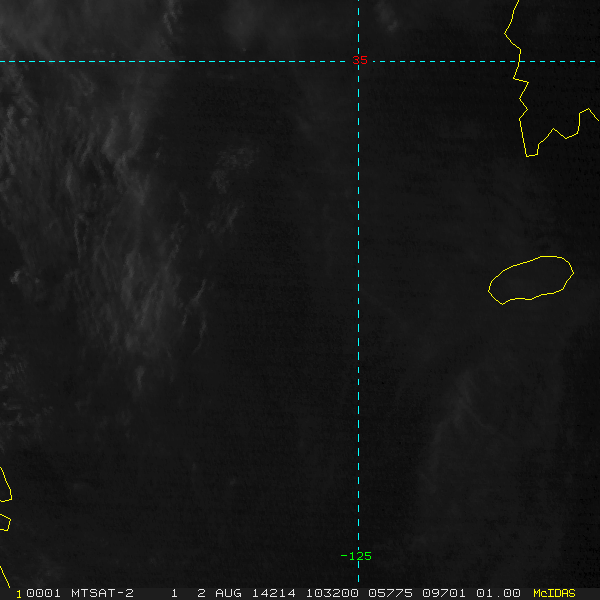
Task: Click the dashed cyan vertical longitude line midway
Action: pos(358,306)
